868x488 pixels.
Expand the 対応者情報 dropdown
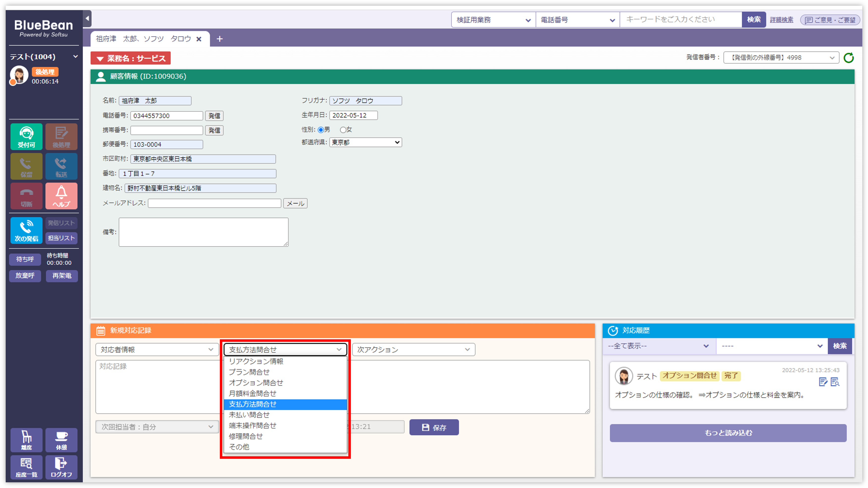tap(157, 350)
